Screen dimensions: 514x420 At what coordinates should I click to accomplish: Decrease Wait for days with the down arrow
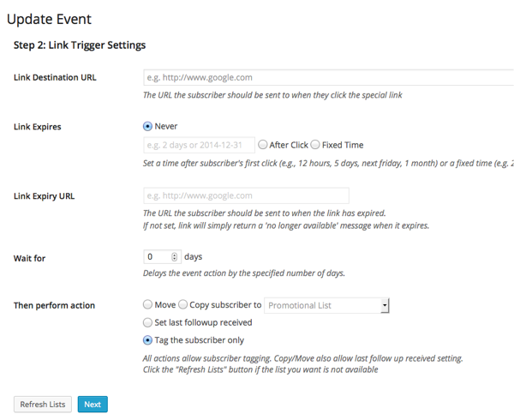[175, 259]
